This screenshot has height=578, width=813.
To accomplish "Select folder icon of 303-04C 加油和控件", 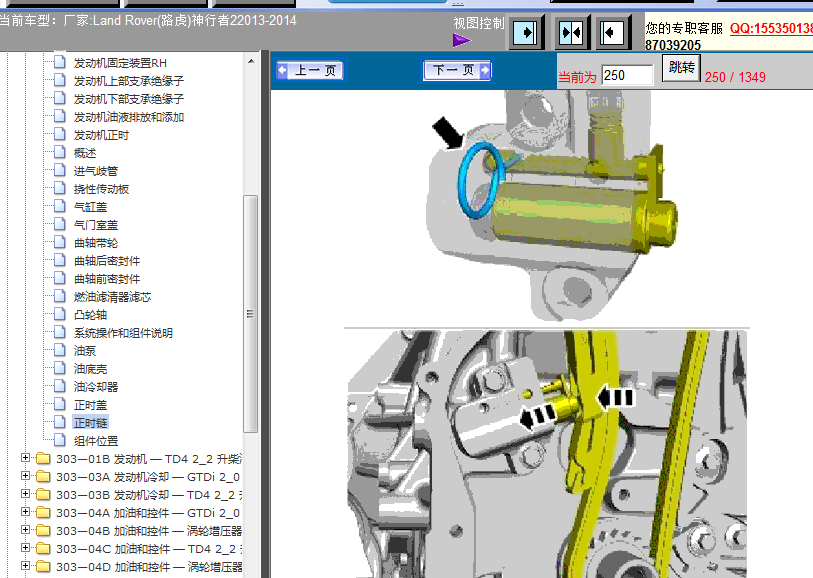I will click(x=43, y=548).
